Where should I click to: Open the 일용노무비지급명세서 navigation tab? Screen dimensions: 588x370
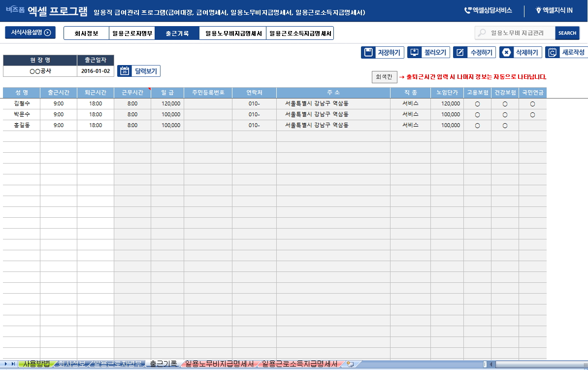coord(233,34)
